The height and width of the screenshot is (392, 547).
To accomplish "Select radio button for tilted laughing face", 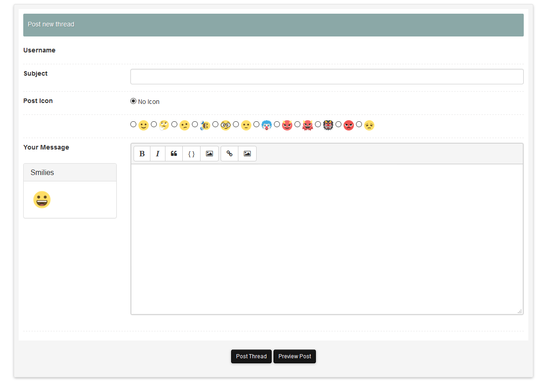I will click(195, 124).
